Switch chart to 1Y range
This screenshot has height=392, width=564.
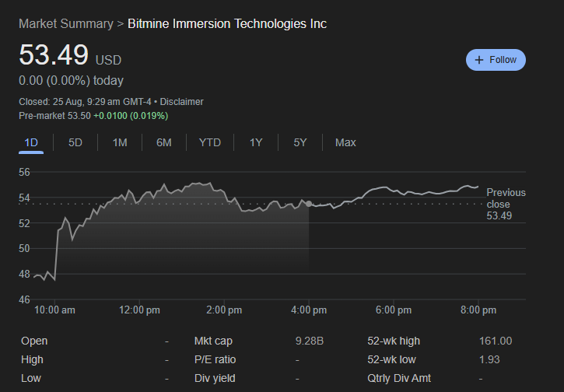pyautogui.click(x=256, y=142)
